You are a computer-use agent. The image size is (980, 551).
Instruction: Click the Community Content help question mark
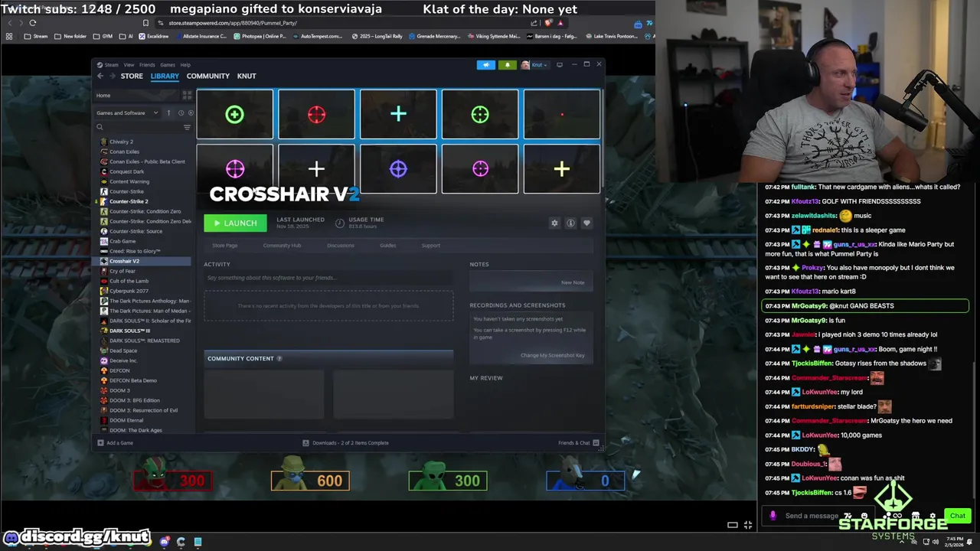(x=279, y=358)
